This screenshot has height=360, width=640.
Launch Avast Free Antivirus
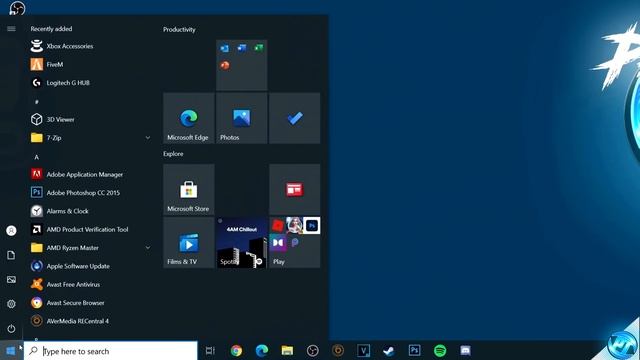(90, 284)
